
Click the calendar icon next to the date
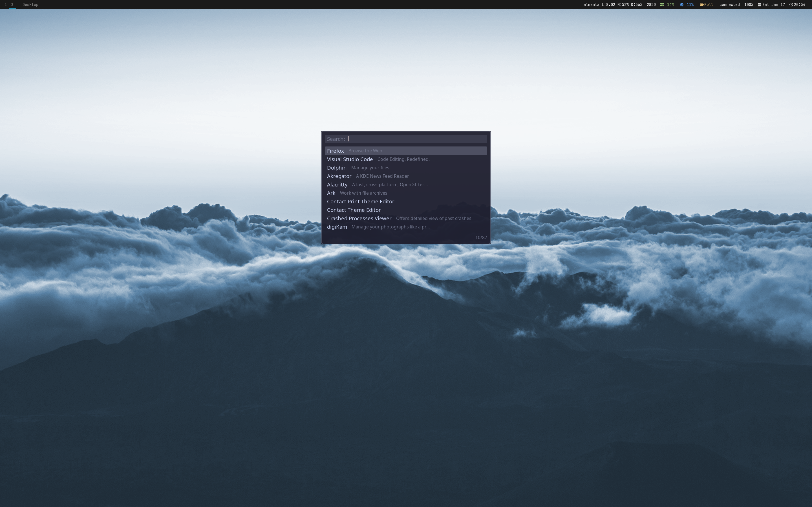pos(759,4)
